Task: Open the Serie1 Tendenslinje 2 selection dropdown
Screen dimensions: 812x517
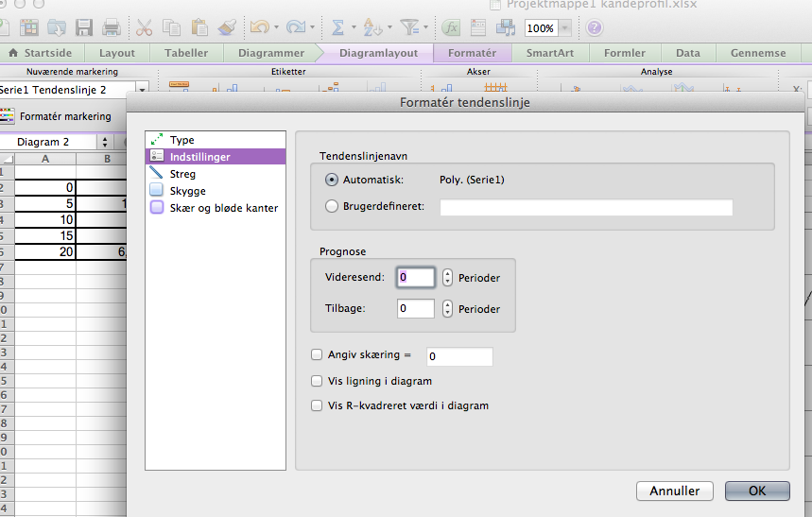Action: [x=142, y=90]
